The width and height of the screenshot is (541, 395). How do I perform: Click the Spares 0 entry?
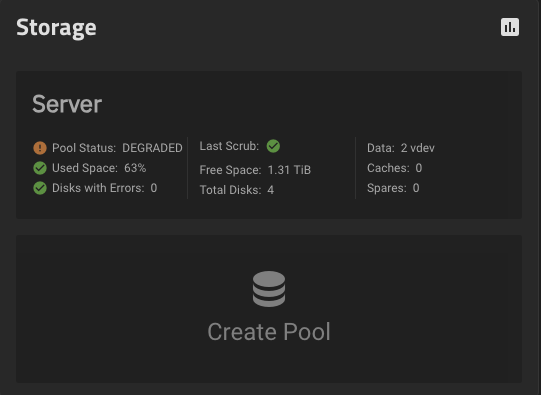tap(393, 188)
